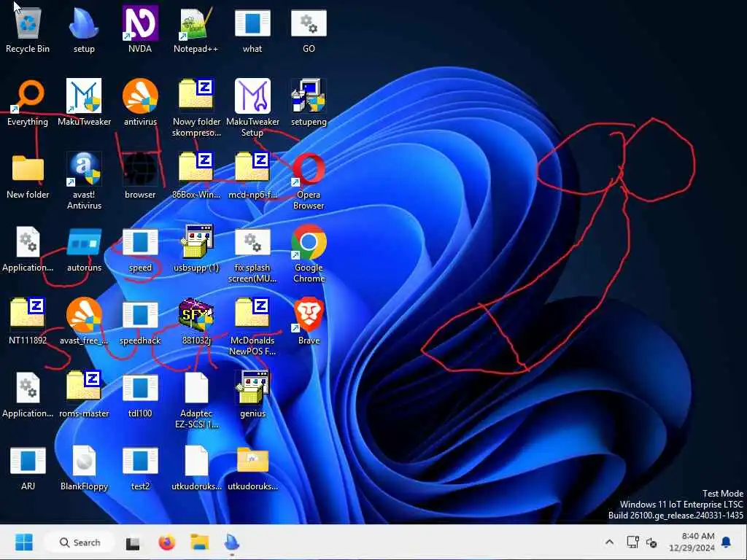Open the utkudoruks folder icon
Screen dimensions: 747x560
coord(252,467)
